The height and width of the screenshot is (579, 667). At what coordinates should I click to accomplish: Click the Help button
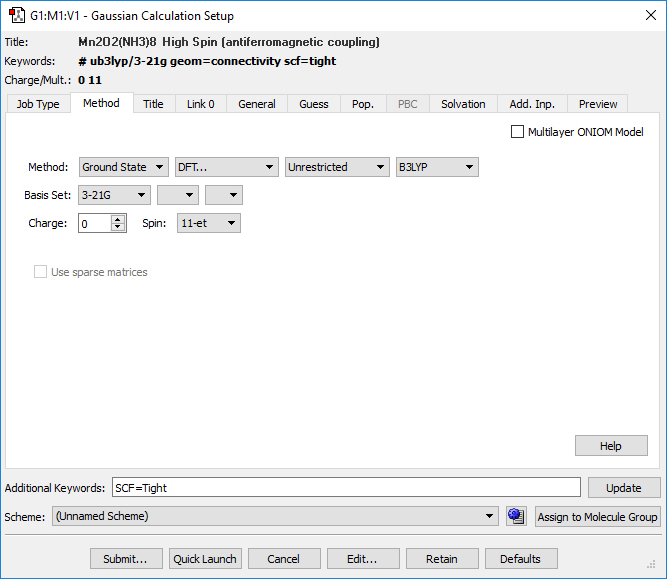(611, 445)
